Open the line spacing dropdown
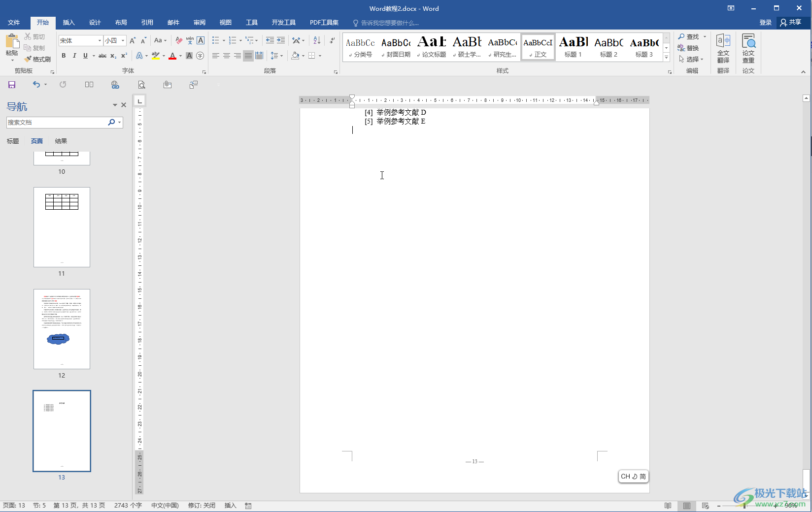Image resolution: width=812 pixels, height=512 pixels. tap(276, 56)
